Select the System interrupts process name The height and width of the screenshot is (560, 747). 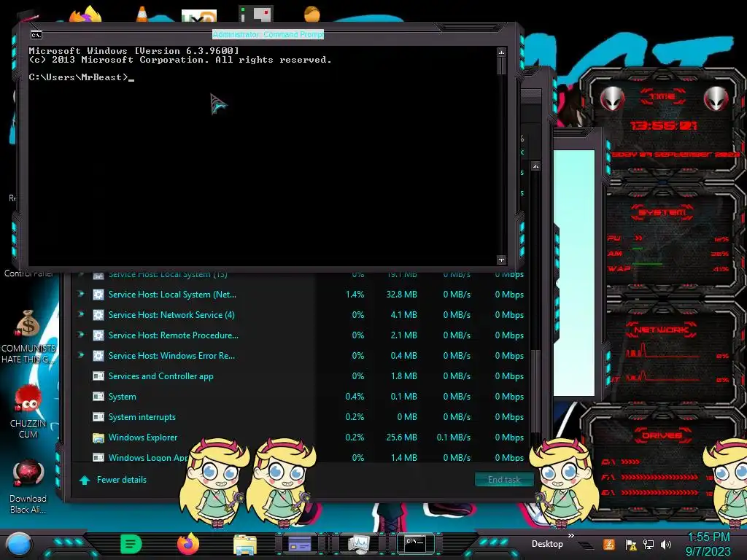pos(142,416)
